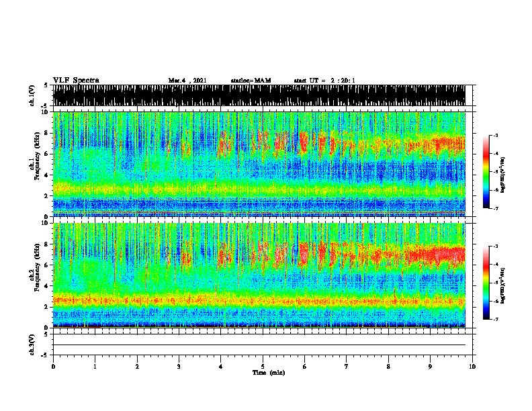The image size is (532, 411).
Task: Select the ch.1 colorbar log(PSD) unit label
Action: point(503,175)
